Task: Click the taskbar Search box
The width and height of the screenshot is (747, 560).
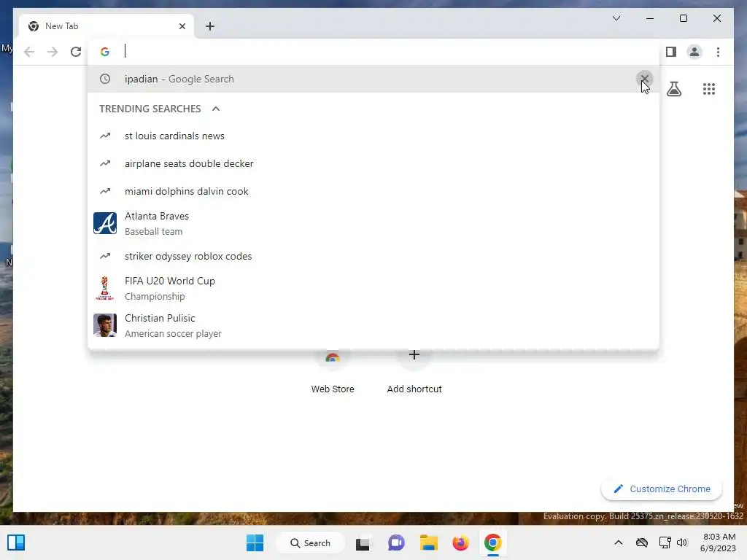Action: click(x=310, y=542)
